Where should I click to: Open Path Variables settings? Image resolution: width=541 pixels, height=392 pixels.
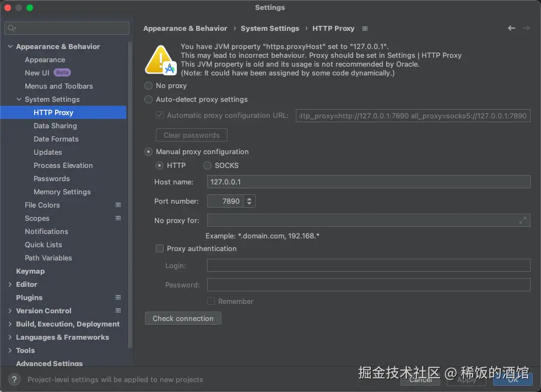[48, 258]
